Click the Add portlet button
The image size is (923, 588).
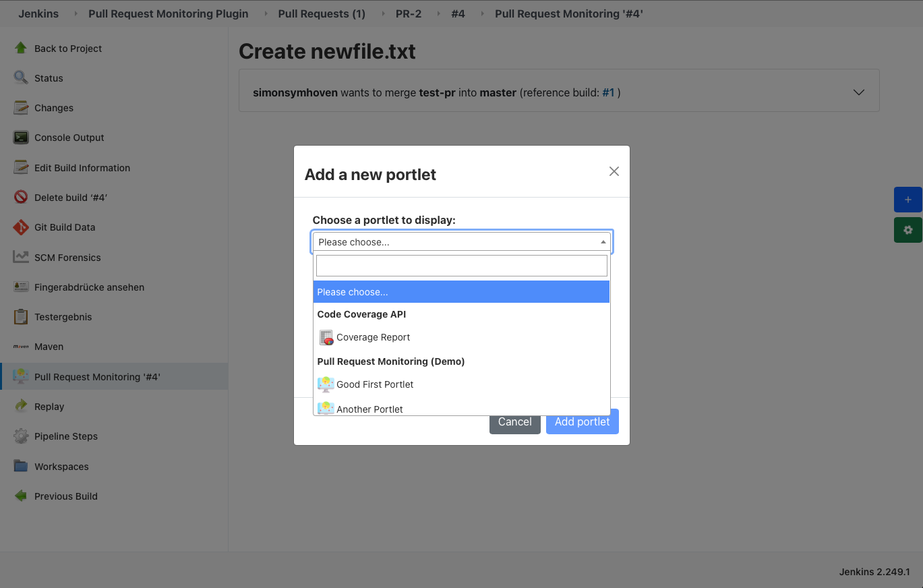(x=583, y=421)
